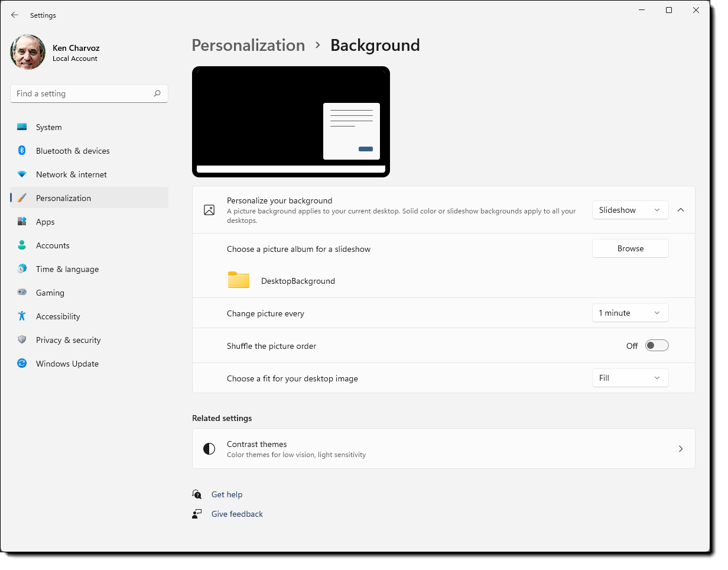Switch to Accounts settings
728x570 pixels.
(89, 245)
